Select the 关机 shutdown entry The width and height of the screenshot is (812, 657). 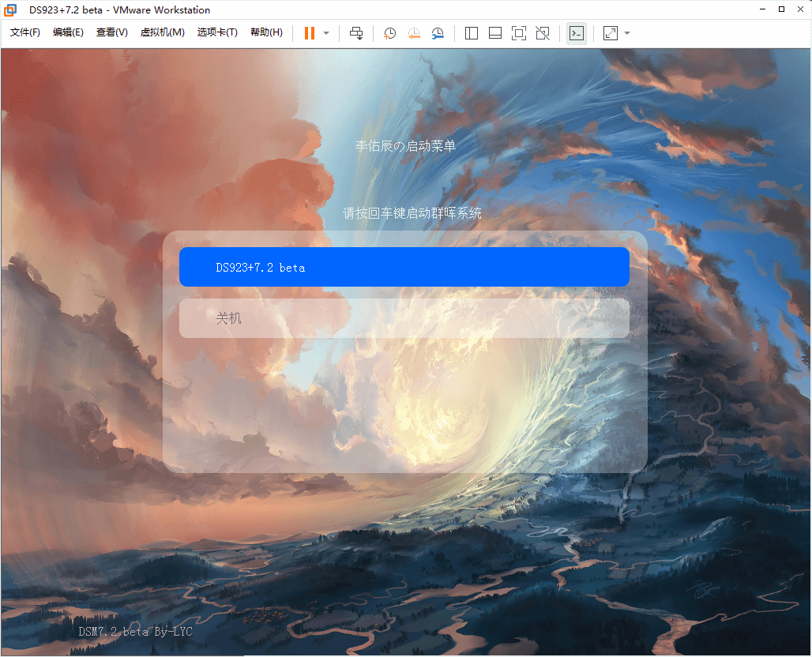click(404, 318)
